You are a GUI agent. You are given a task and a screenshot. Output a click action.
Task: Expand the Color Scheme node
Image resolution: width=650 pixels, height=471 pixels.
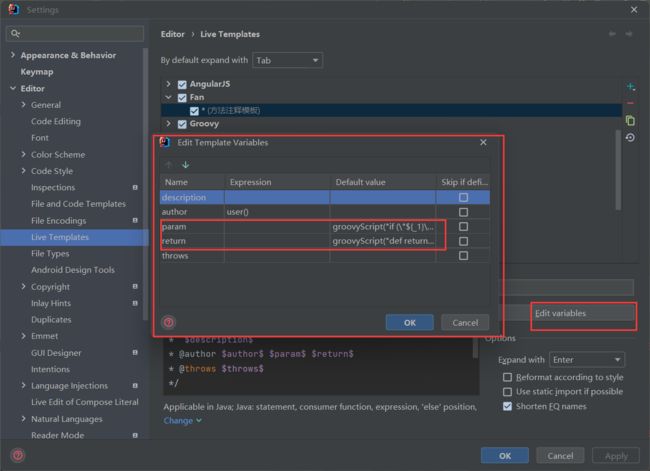pos(23,154)
